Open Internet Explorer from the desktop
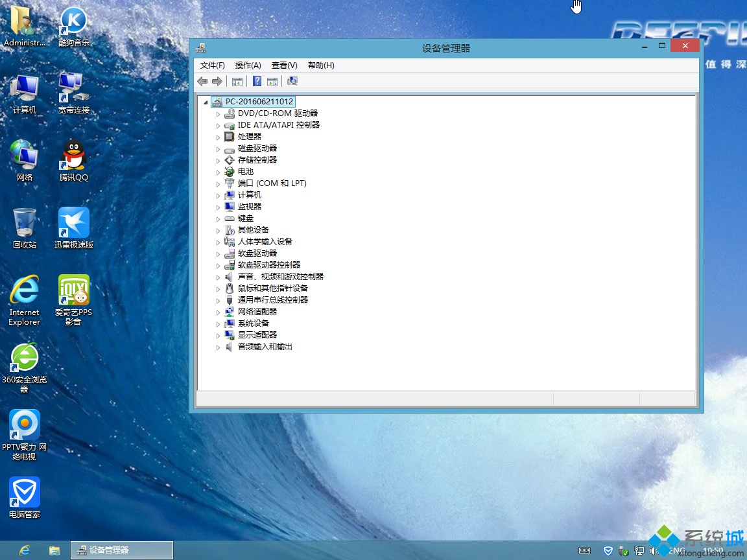This screenshot has height=560, width=747. click(24, 288)
